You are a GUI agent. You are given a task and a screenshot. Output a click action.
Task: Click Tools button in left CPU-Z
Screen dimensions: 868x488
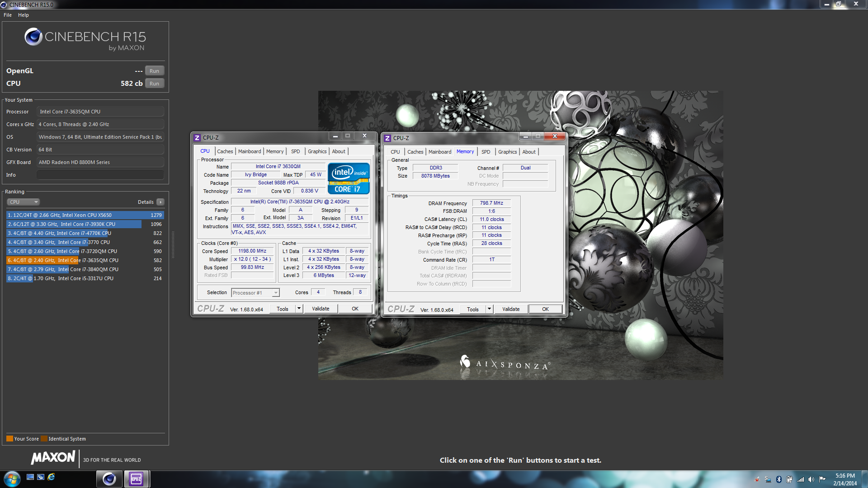(x=283, y=309)
